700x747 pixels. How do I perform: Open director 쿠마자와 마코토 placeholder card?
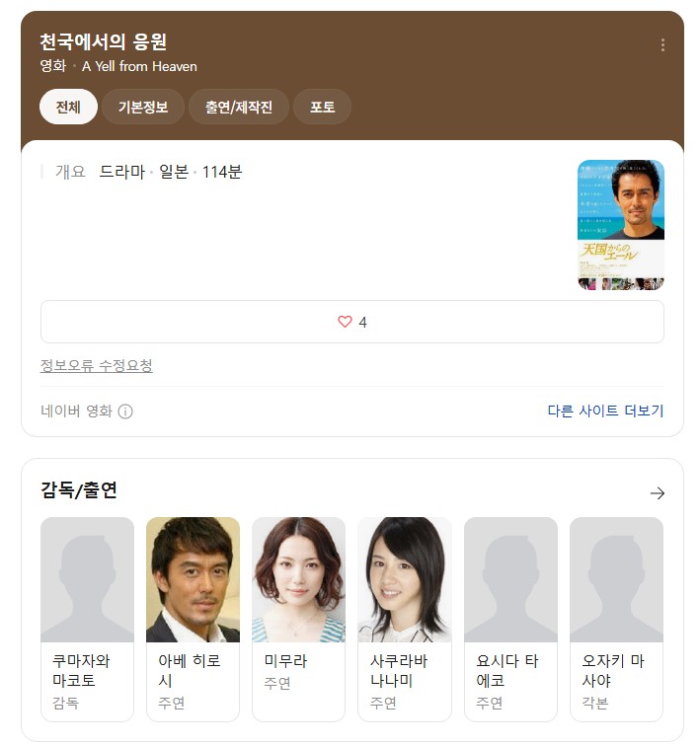[x=87, y=619]
